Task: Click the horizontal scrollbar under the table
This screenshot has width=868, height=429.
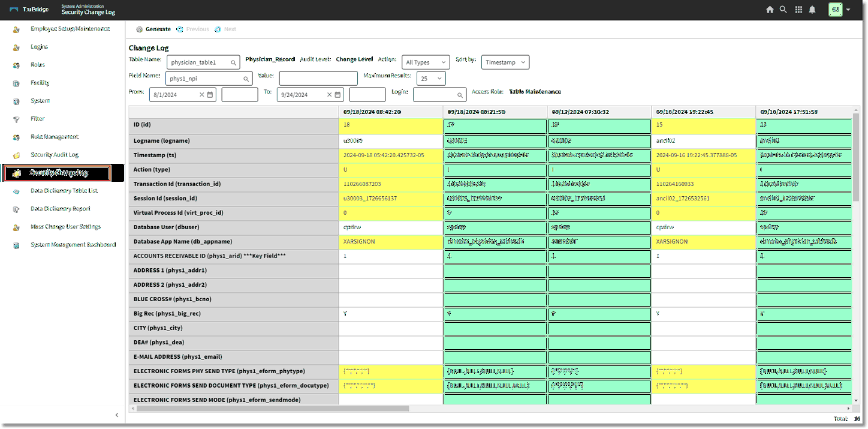Action: (x=273, y=408)
